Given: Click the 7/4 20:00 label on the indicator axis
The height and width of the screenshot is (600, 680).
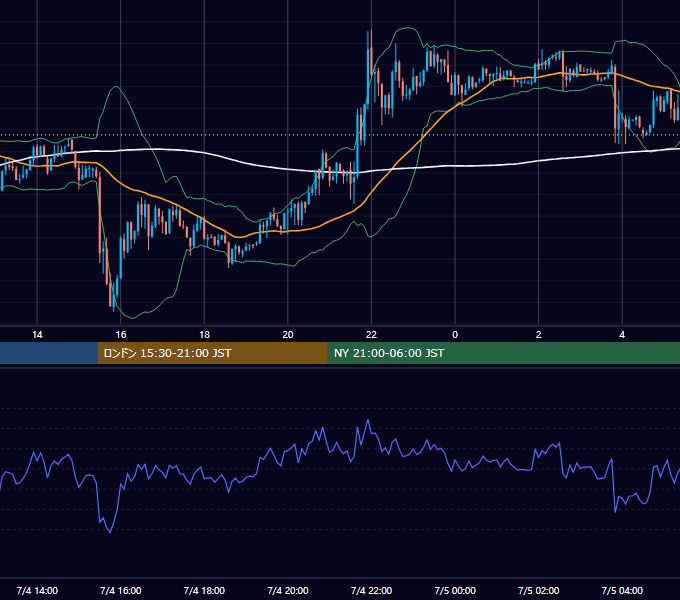Looking at the screenshot, I should tap(288, 590).
